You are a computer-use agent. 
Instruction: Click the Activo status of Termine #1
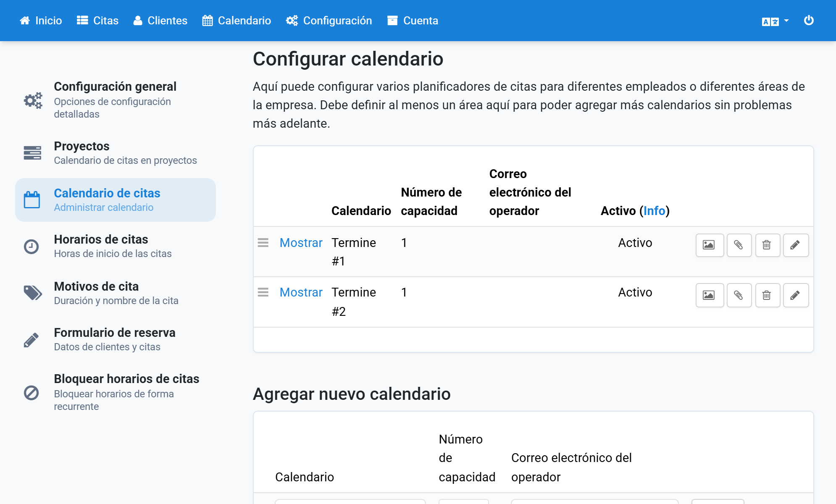(635, 243)
